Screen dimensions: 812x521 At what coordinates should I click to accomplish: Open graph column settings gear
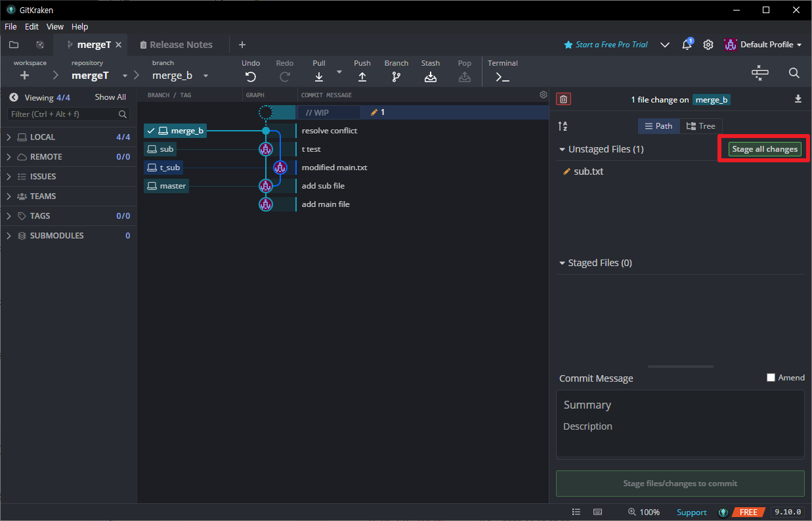544,95
